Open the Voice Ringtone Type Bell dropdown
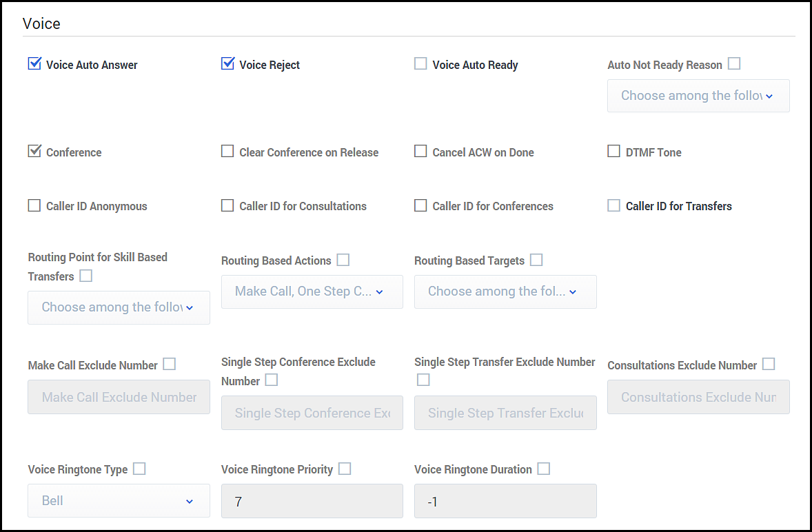The height and width of the screenshot is (532, 812). pos(119,501)
